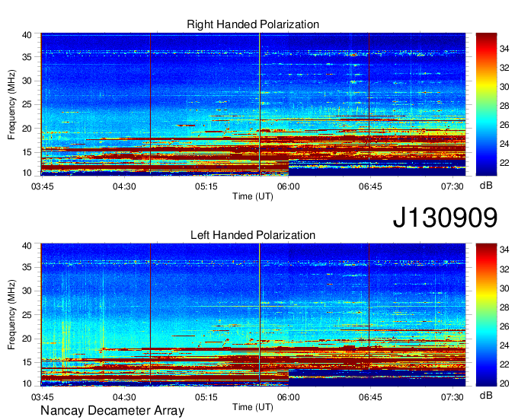The image size is (518, 420).
Task: Click 26 value on Left Handed color bar
Action: [x=504, y=326]
